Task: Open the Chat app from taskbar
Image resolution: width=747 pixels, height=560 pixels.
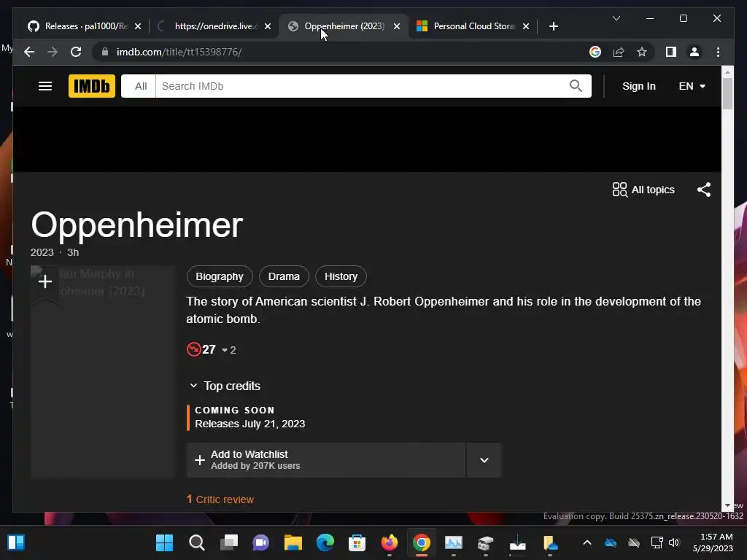Action: point(260,542)
